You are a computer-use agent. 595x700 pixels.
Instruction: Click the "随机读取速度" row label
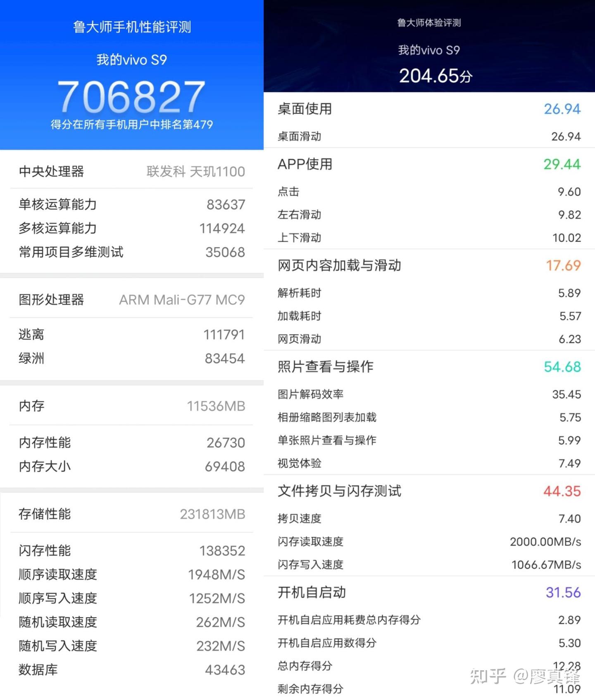[x=58, y=622]
